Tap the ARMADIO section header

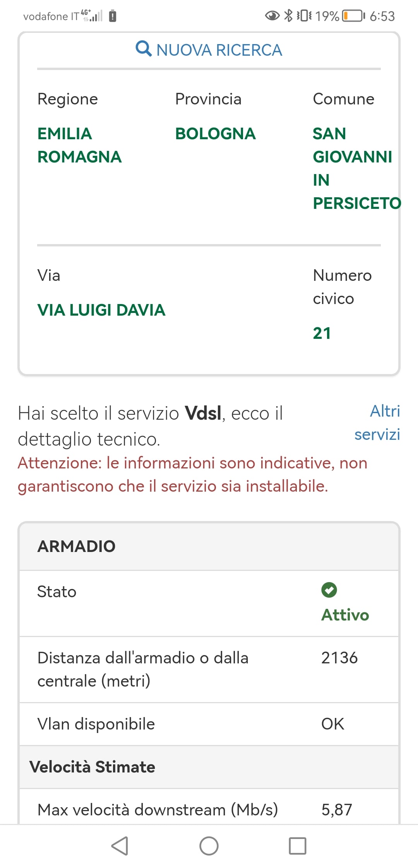[x=209, y=546]
